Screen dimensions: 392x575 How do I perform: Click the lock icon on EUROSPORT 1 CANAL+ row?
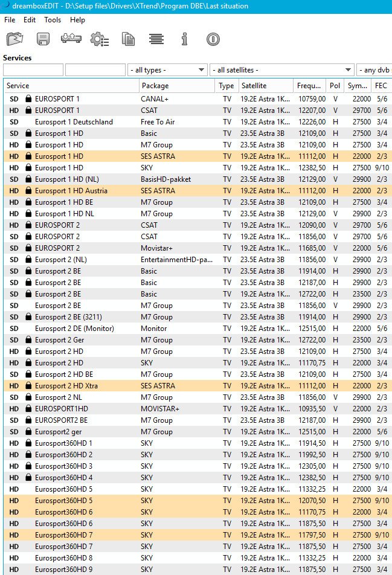(x=28, y=98)
